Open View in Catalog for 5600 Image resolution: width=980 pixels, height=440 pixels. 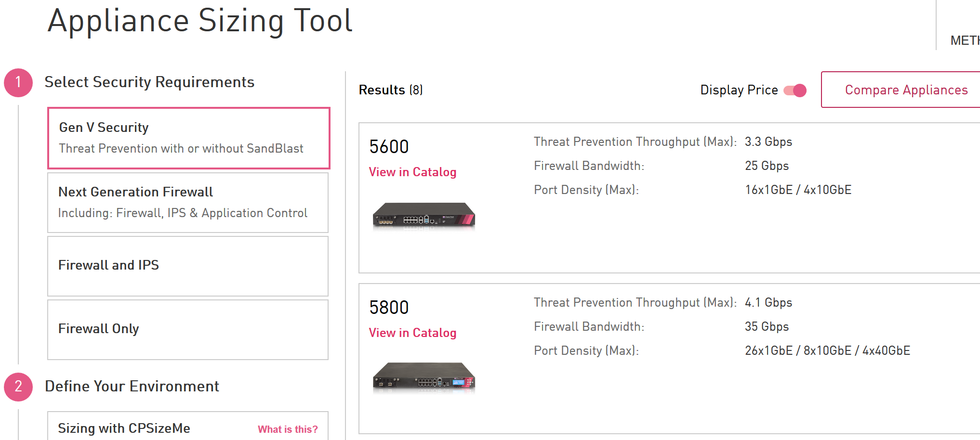[412, 172]
